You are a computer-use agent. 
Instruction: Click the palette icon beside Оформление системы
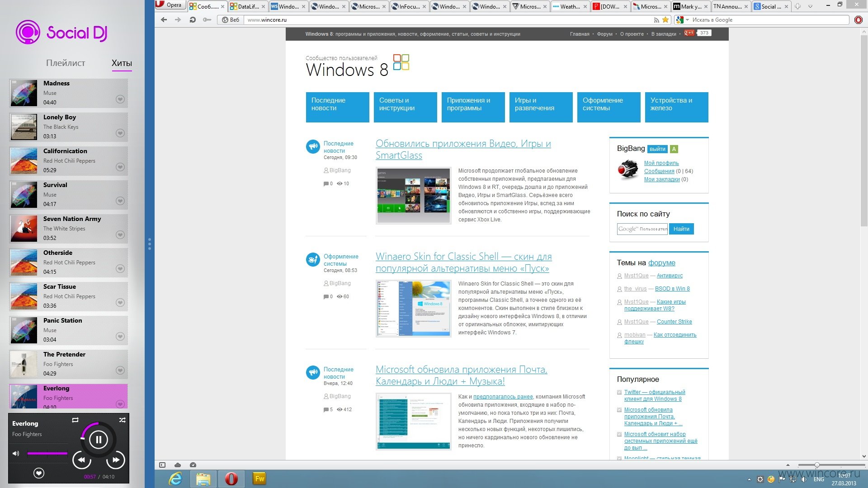[x=313, y=259]
